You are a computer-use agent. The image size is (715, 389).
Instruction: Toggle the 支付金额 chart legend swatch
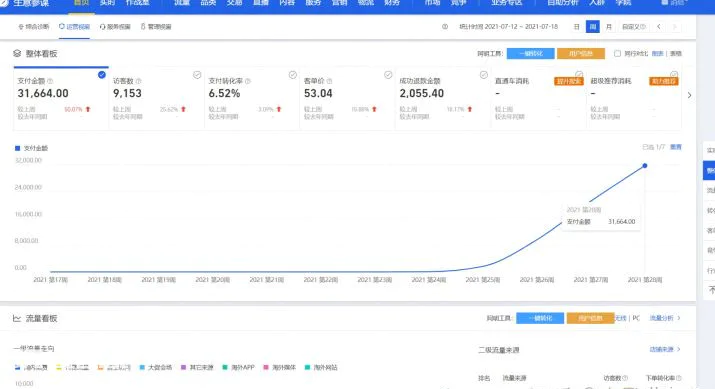(17, 148)
